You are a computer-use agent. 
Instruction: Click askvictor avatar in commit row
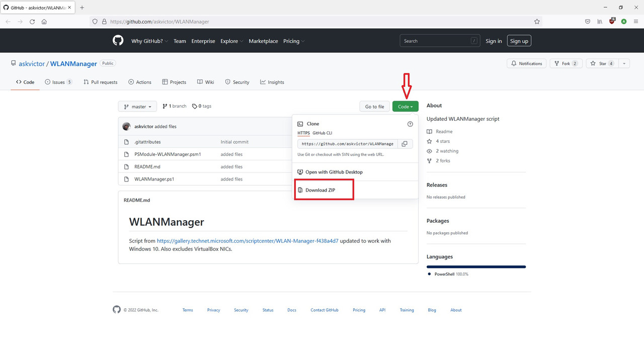[x=126, y=126]
